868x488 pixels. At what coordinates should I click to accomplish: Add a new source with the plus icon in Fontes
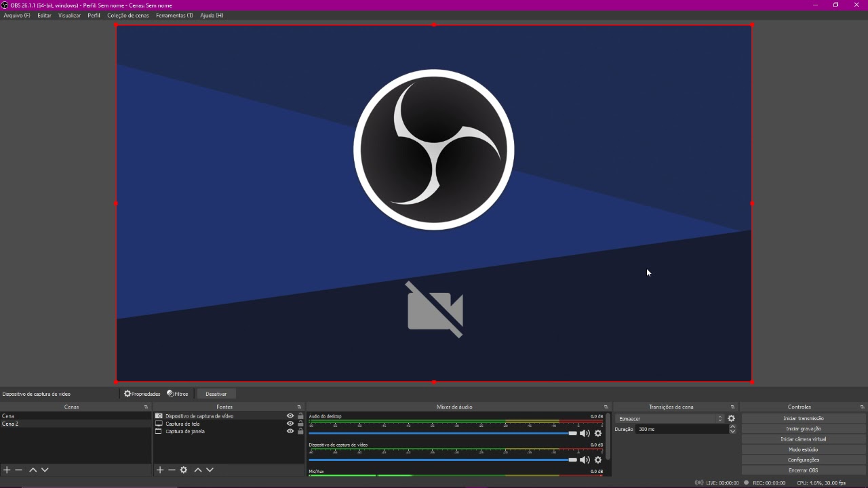160,470
